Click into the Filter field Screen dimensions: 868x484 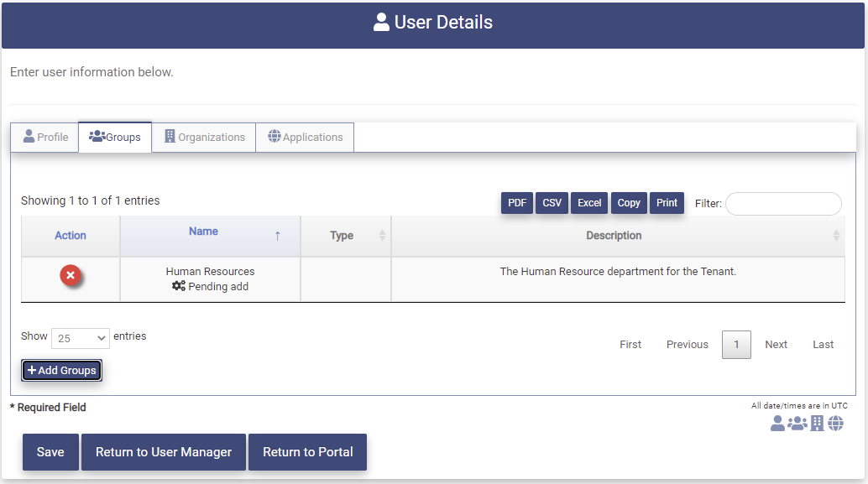[x=783, y=204]
